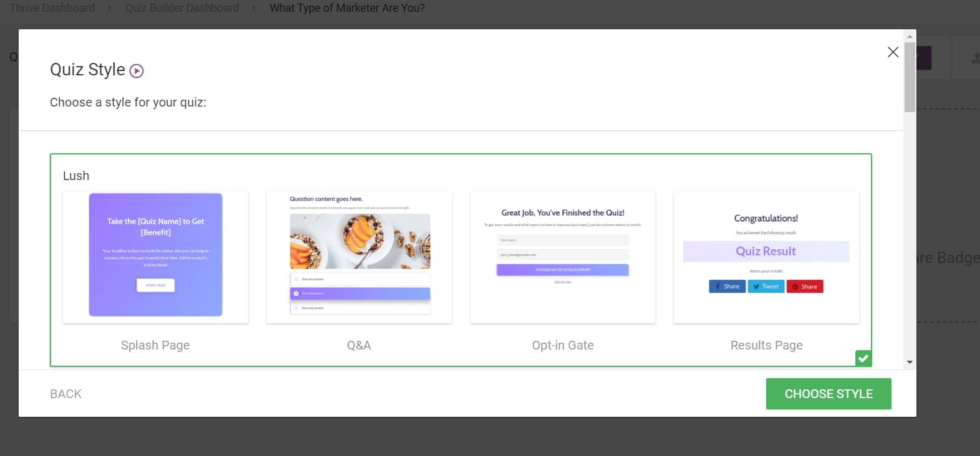Click the Pinterest Share icon in Results preview
Screen dimensions: 980x456
pyautogui.click(x=795, y=287)
